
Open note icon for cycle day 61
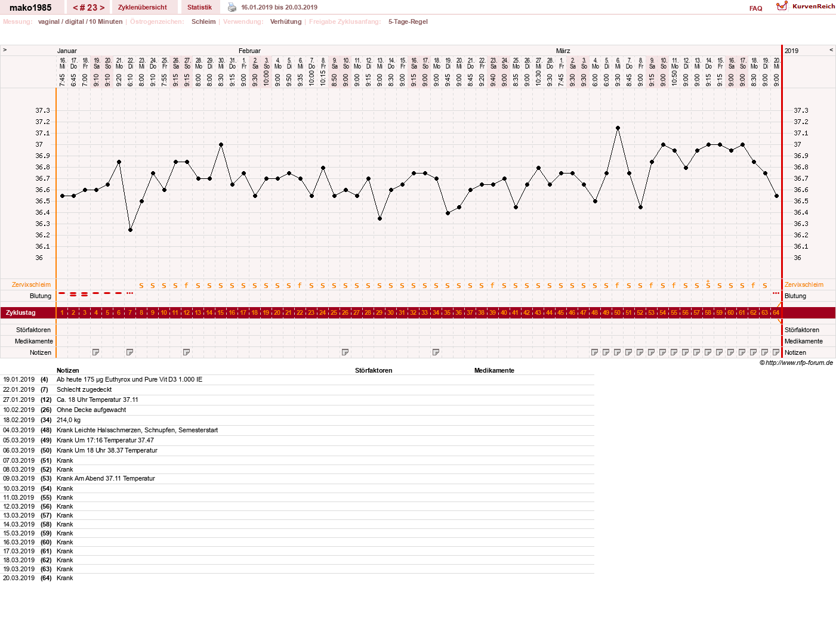pyautogui.click(x=742, y=352)
